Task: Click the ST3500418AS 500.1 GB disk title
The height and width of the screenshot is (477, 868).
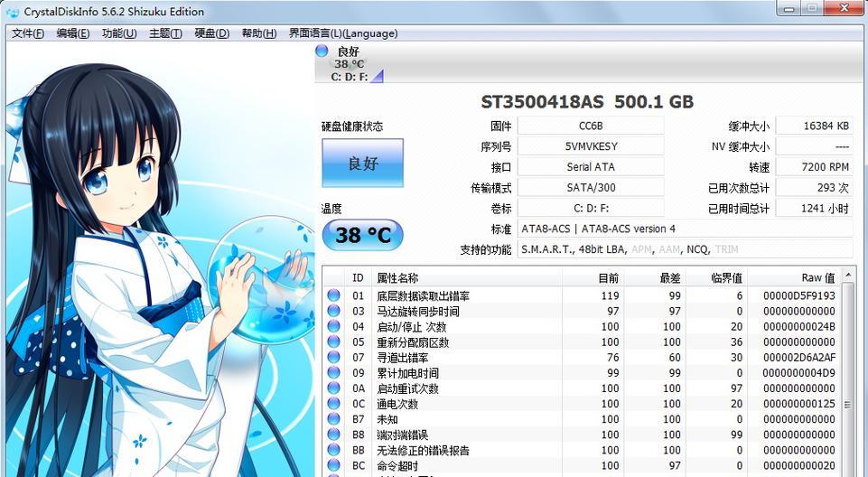Action: (587, 102)
